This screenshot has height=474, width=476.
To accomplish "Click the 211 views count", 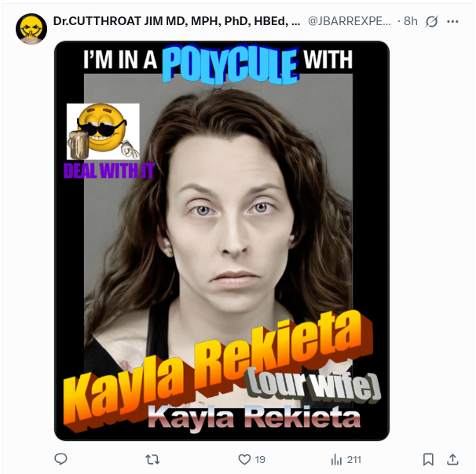I will click(x=354, y=460).
